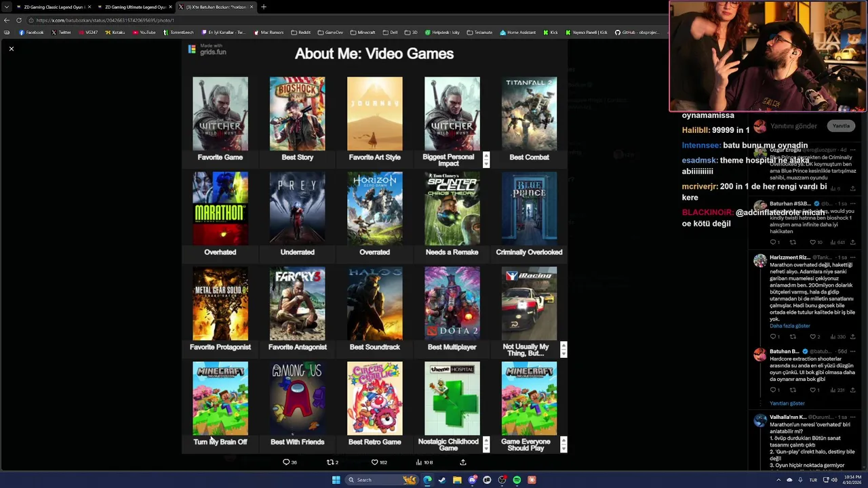Screen dimensions: 868x488
Task: Select the X'te Batuhan Bozkan tab
Action: coord(216,7)
